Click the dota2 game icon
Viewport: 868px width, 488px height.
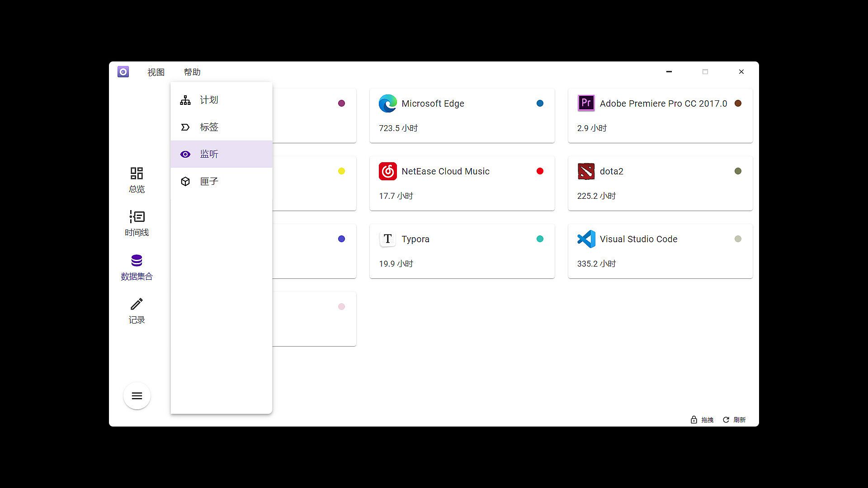tap(586, 171)
